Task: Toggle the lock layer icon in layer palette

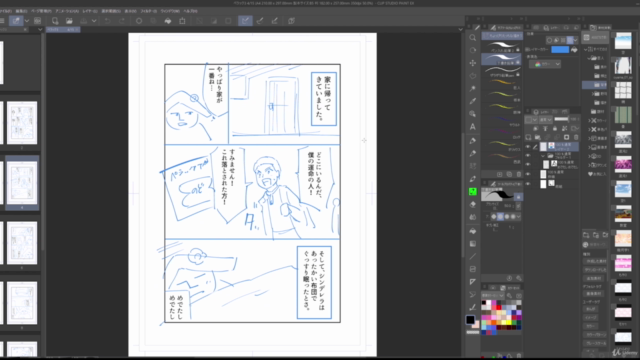Action: [555, 129]
